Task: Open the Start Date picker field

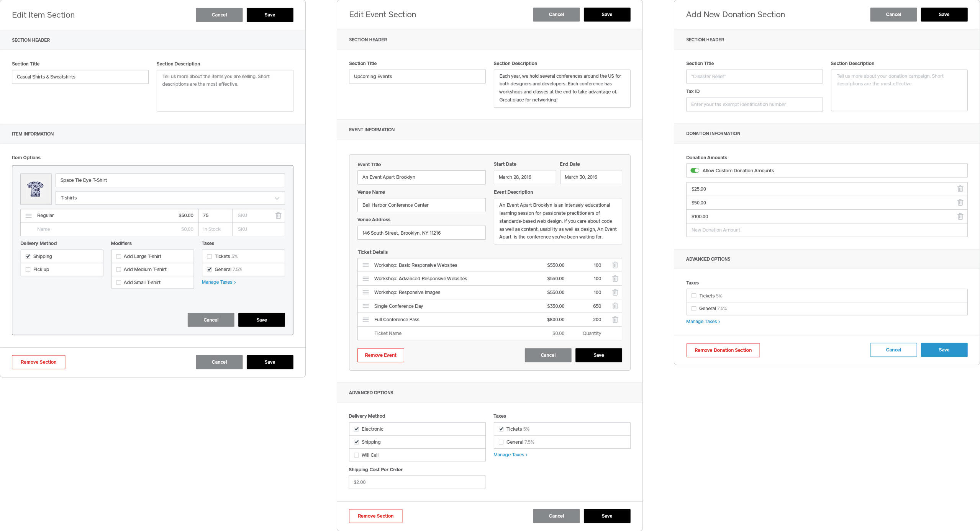Action: [524, 177]
